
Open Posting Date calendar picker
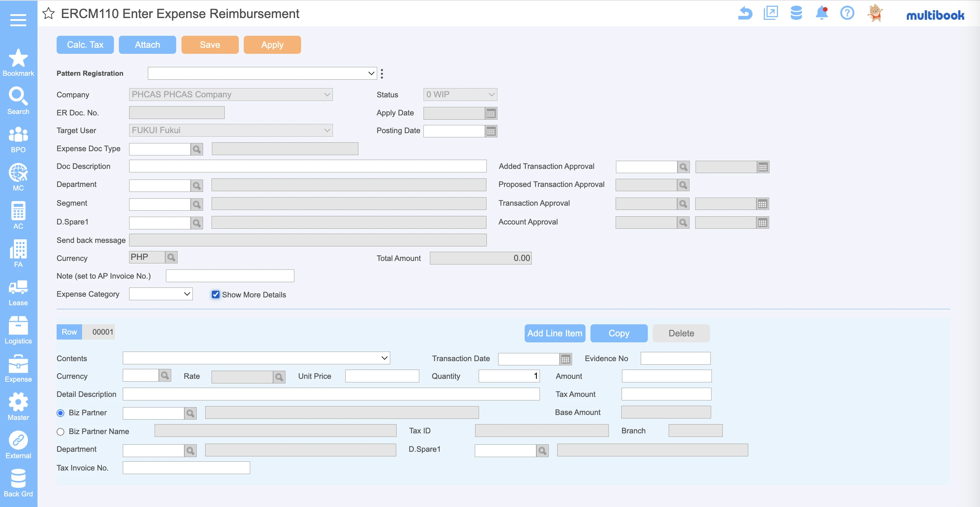491,131
